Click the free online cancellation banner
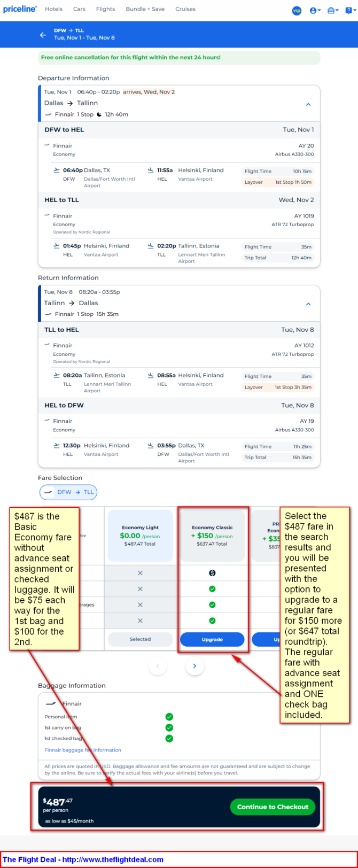 coord(179,57)
